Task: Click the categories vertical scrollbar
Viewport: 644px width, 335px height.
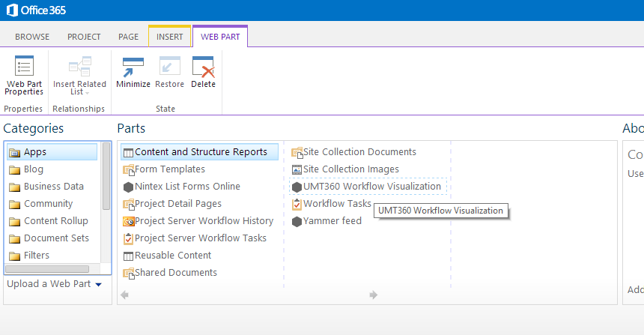Action: [x=106, y=176]
